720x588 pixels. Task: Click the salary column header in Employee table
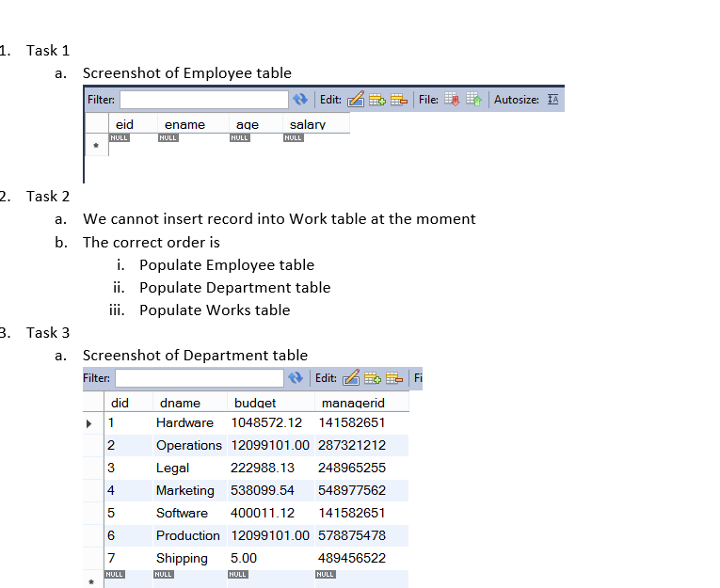[308, 124]
